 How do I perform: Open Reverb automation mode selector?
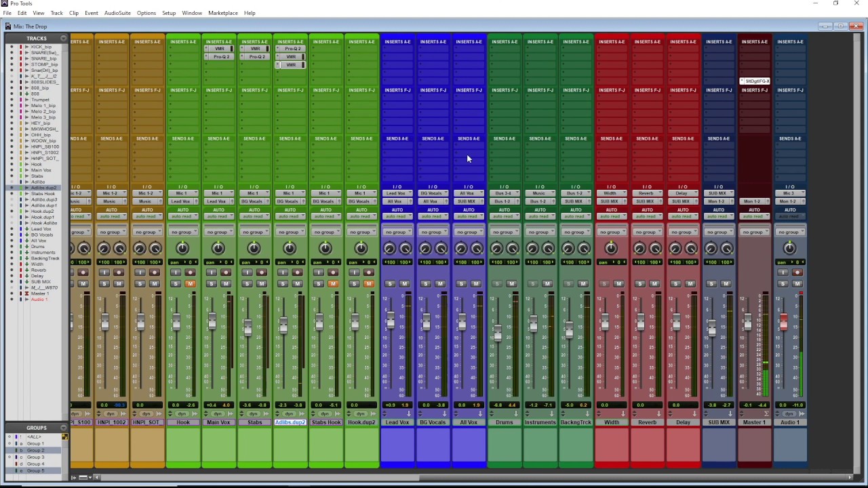[x=647, y=216]
